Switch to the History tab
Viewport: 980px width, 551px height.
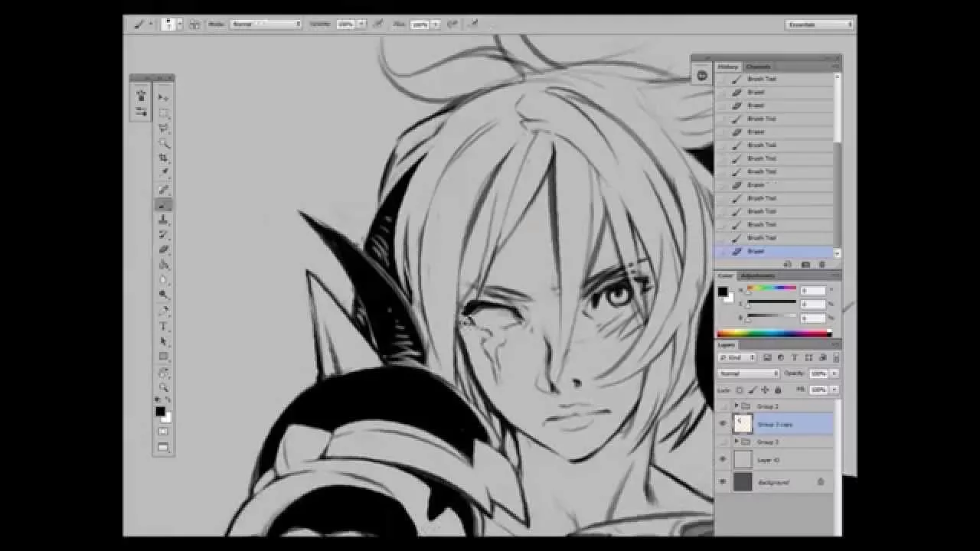[728, 67]
